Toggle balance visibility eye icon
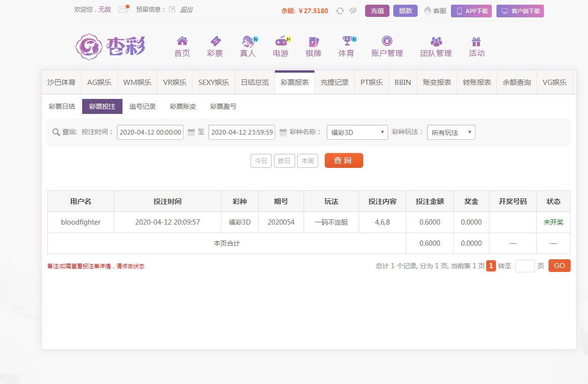 pyautogui.click(x=353, y=11)
